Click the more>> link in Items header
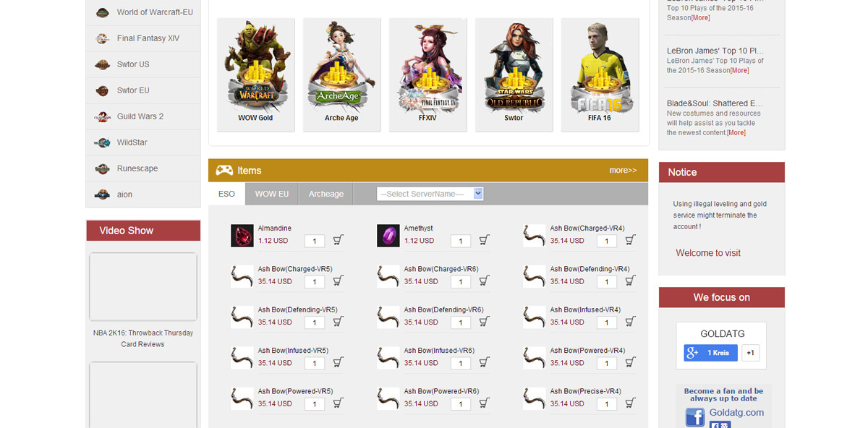868x428 pixels. point(623,171)
